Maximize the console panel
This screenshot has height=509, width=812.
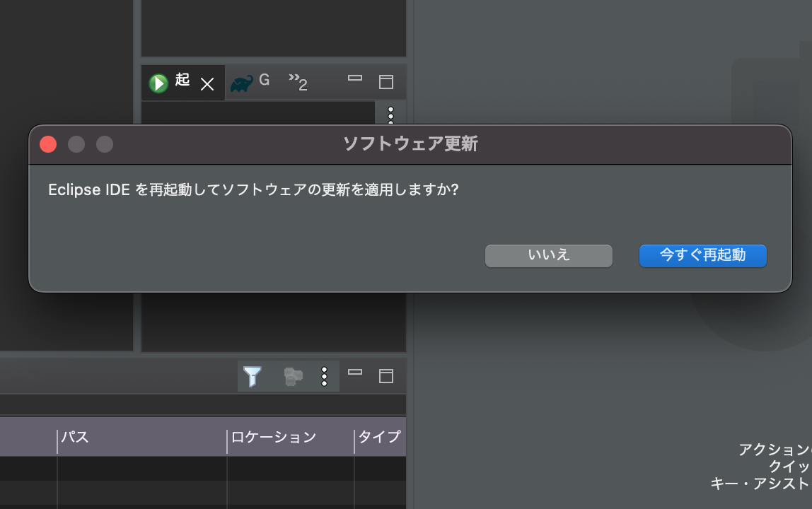[x=385, y=81]
